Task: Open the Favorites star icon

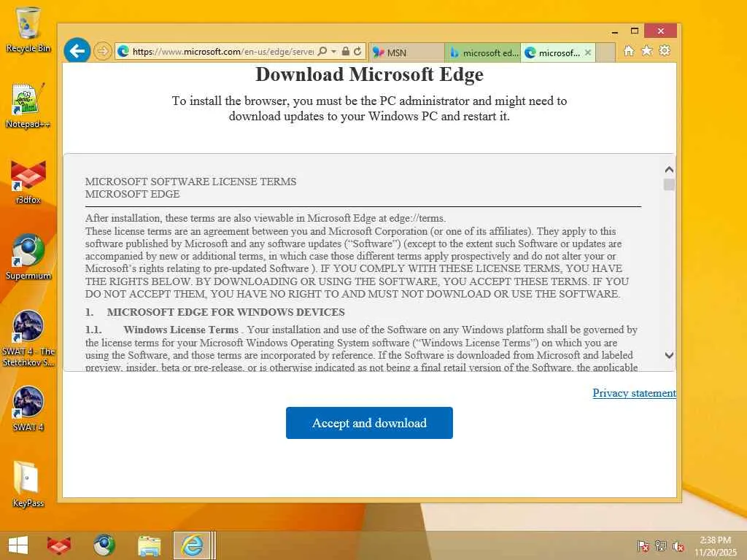Action: pos(646,50)
